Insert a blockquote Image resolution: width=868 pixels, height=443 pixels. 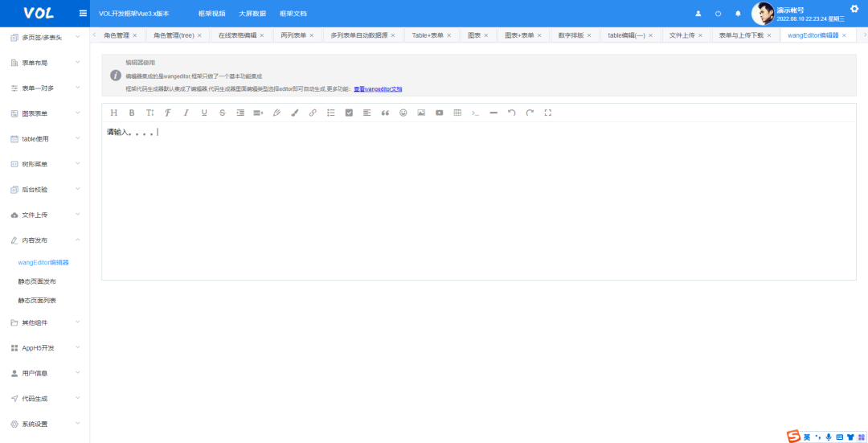(385, 113)
